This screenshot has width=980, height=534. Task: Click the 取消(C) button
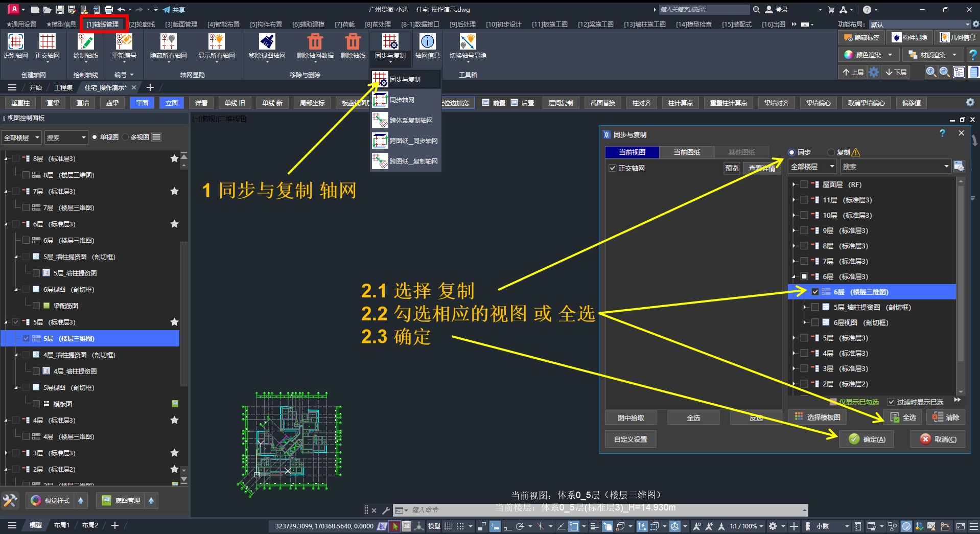point(938,439)
